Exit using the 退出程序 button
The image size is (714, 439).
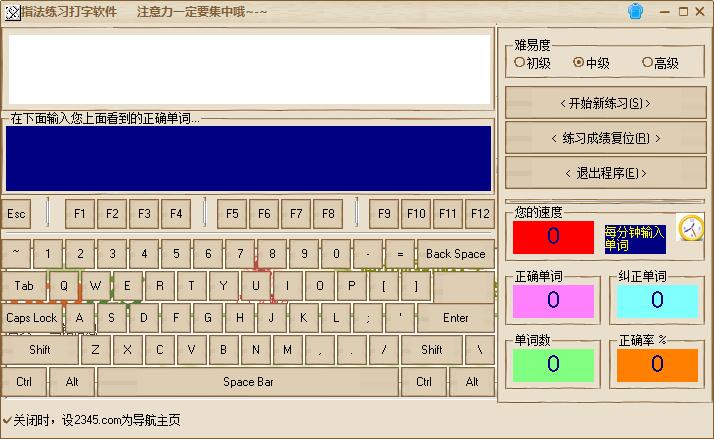coord(606,173)
